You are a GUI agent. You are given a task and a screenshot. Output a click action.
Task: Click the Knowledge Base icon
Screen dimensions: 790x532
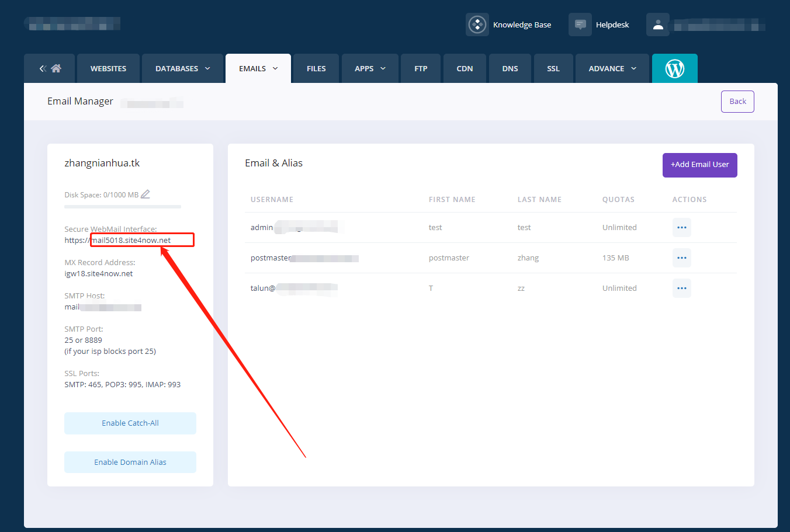click(477, 25)
